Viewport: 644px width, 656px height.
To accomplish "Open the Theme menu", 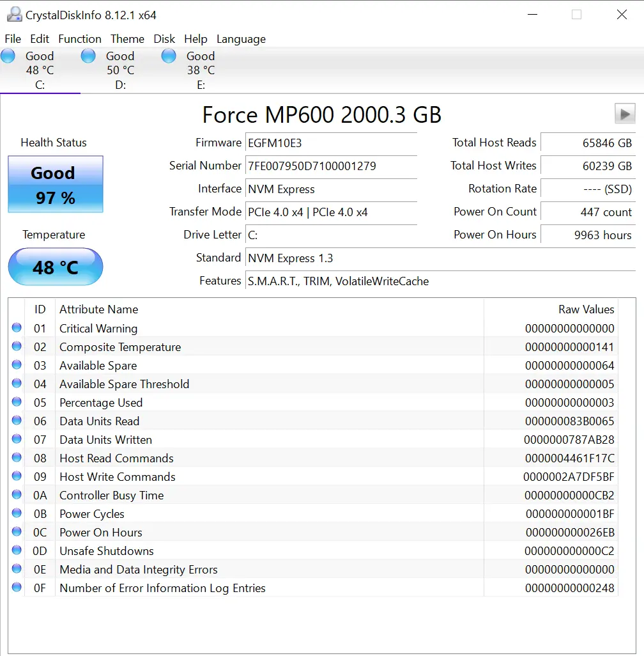I will click(128, 39).
